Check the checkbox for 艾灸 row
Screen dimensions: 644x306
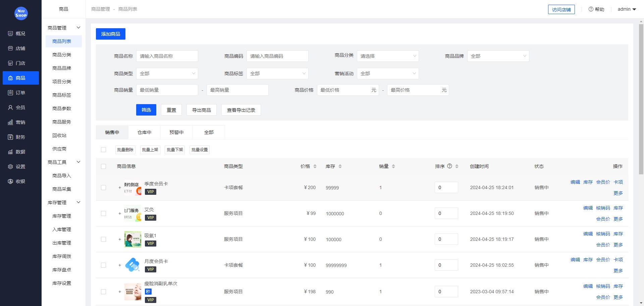(103, 213)
